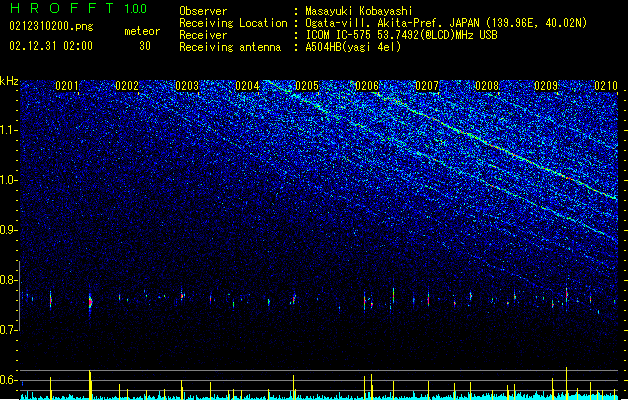Select the filename 0212310200.png

(51, 27)
